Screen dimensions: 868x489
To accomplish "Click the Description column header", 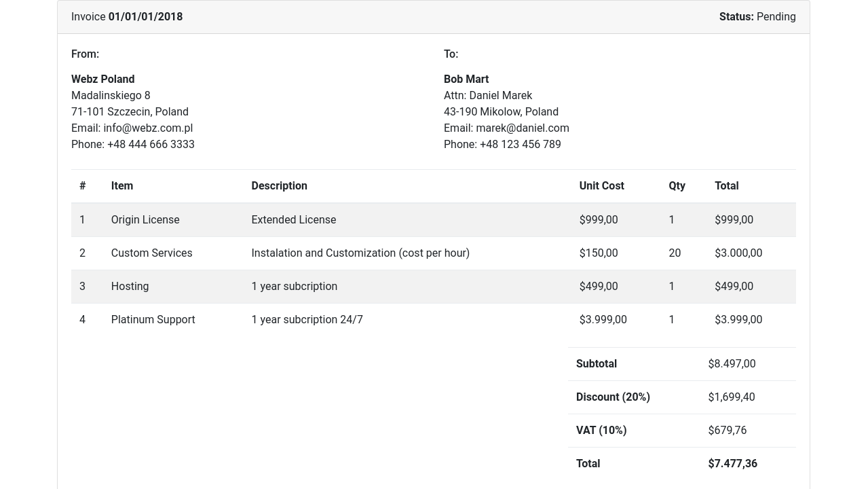I will pos(279,185).
